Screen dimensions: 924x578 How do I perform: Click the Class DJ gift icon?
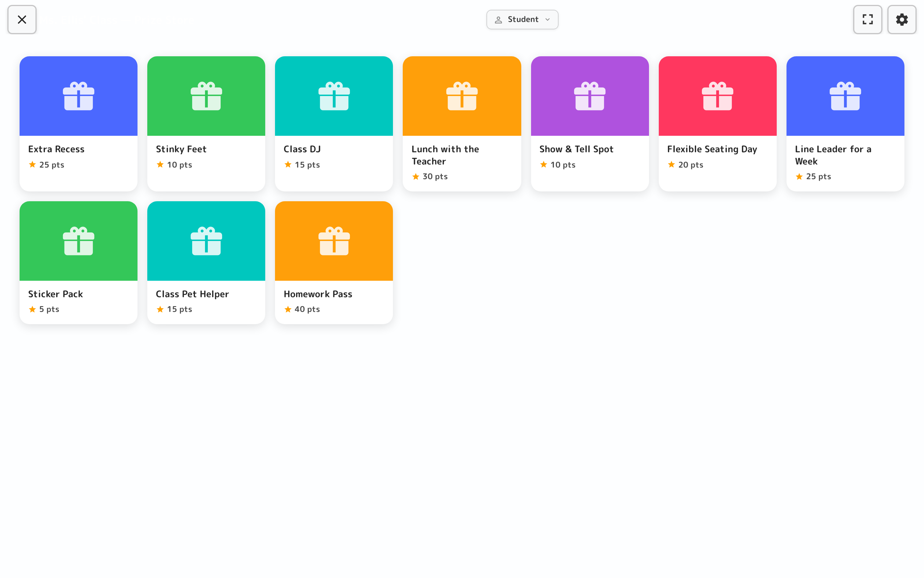pyautogui.click(x=334, y=96)
